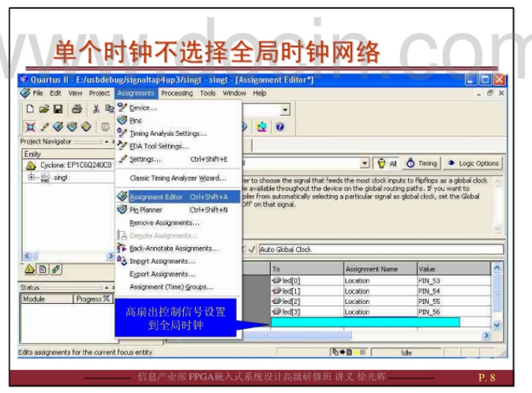
Task: Click the pencil settings icon in second toolbar
Action: coord(44,127)
